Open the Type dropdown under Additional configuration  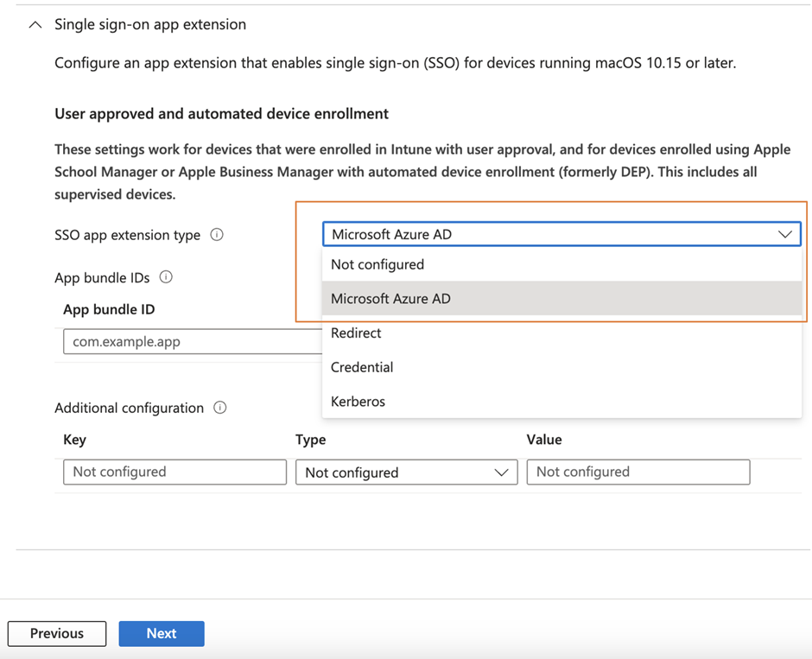407,472
